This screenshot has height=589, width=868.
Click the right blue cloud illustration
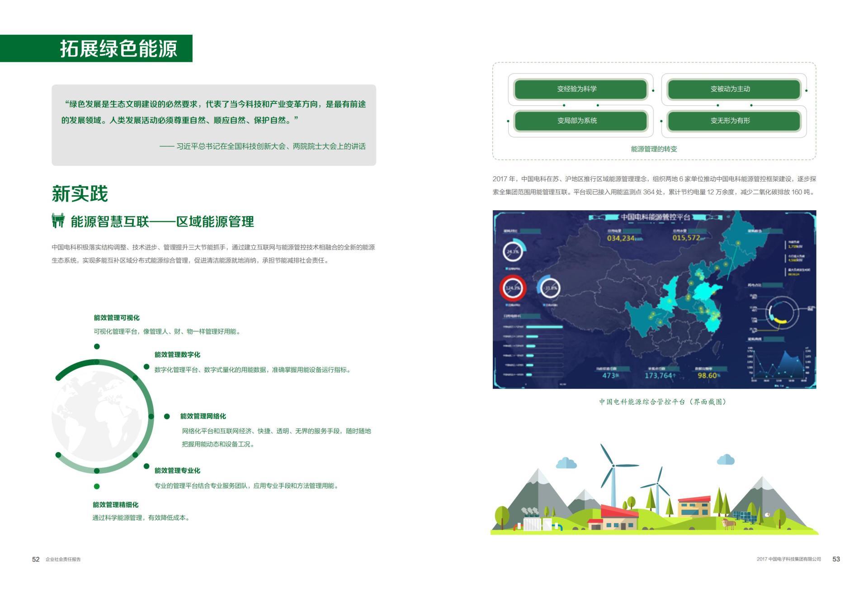tap(726, 459)
